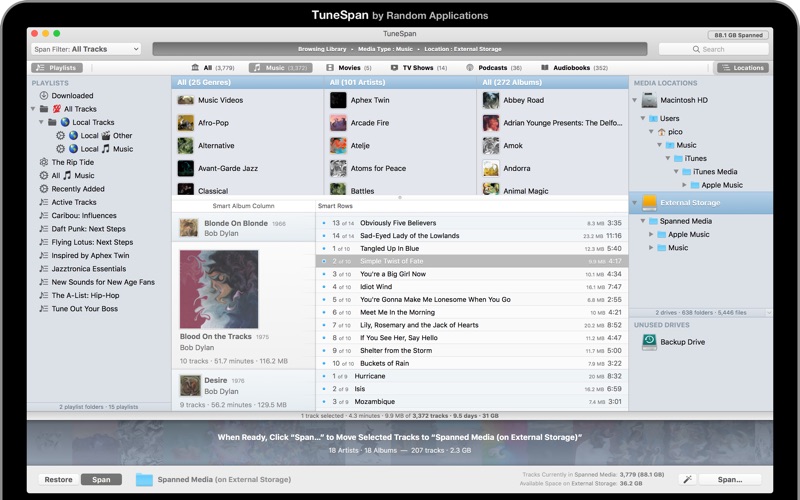Click the iTunes Media folder icon
Image resolution: width=800 pixels, height=500 pixels.
pos(687,172)
